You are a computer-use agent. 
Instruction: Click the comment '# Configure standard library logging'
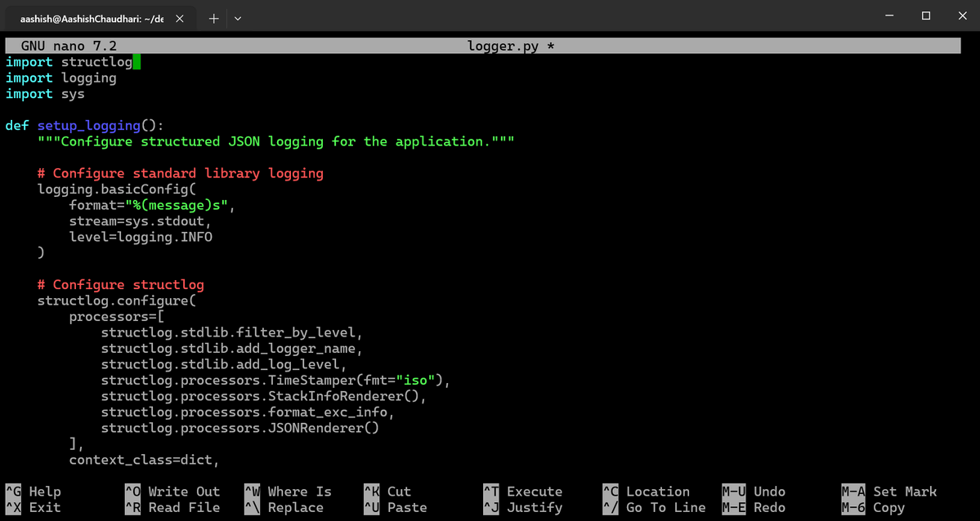(x=181, y=174)
